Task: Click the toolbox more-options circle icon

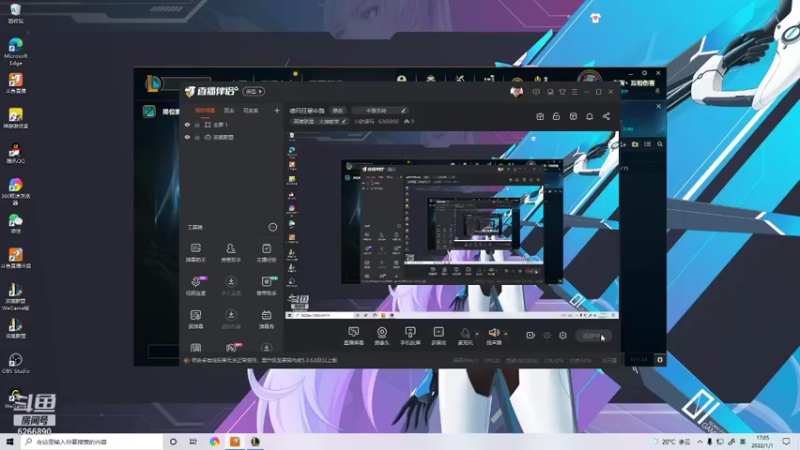Action: coord(273,227)
